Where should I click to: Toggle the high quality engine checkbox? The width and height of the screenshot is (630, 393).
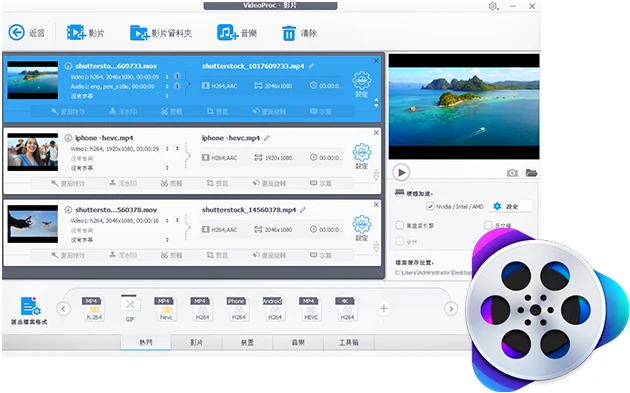399,225
